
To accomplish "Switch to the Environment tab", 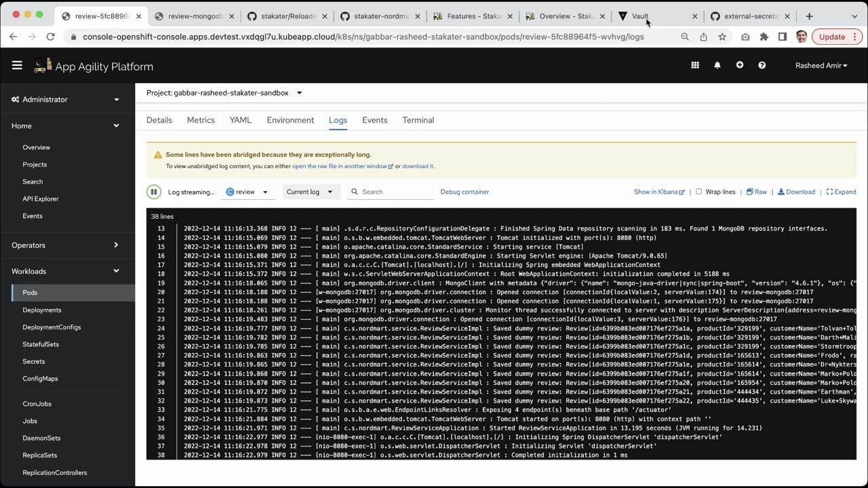I will 290,120.
